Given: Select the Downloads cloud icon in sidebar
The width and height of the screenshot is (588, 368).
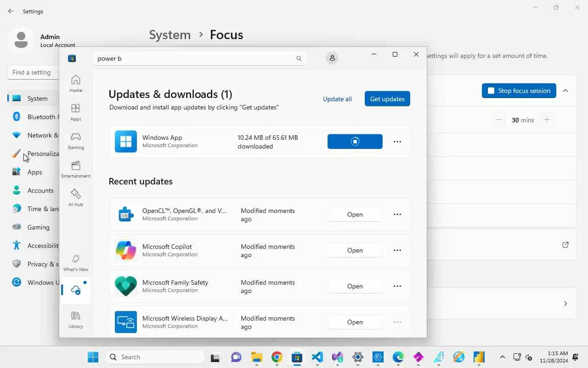Looking at the screenshot, I should (x=76, y=290).
